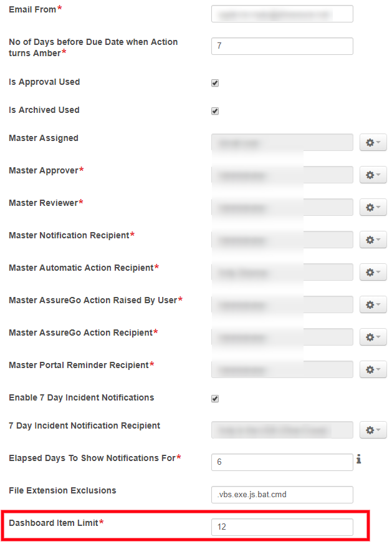The height and width of the screenshot is (544, 392).
Task: Click the 7 Day Incident Notification Recipient field
Action: pos(282,430)
